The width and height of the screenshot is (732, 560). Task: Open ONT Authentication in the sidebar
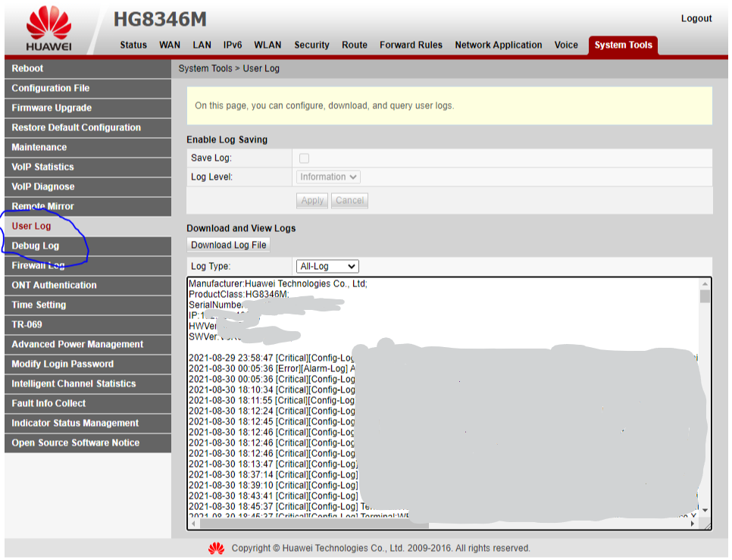click(88, 285)
